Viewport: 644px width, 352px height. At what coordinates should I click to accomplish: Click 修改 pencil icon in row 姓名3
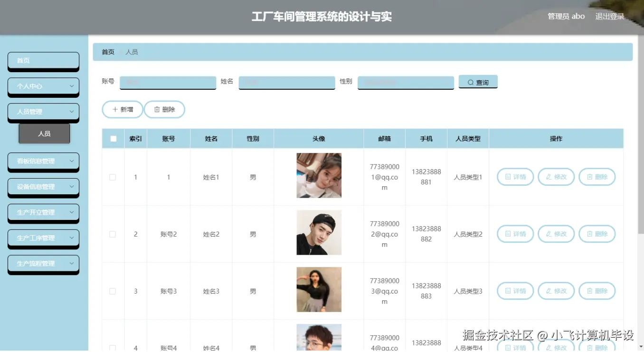549,291
